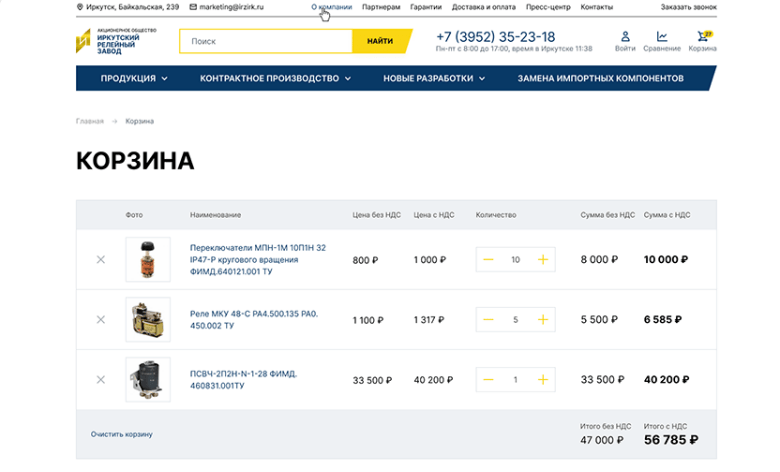Click the Иркутский релейный завод logo
Screen dimensions: 780x472
[x=116, y=41]
